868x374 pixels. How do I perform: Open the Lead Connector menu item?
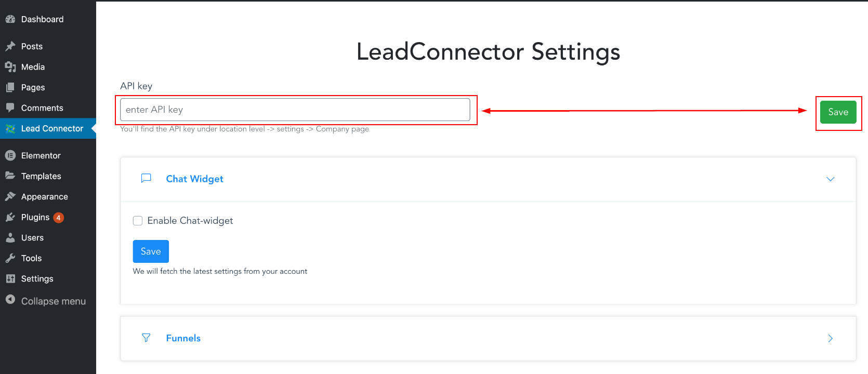[52, 128]
